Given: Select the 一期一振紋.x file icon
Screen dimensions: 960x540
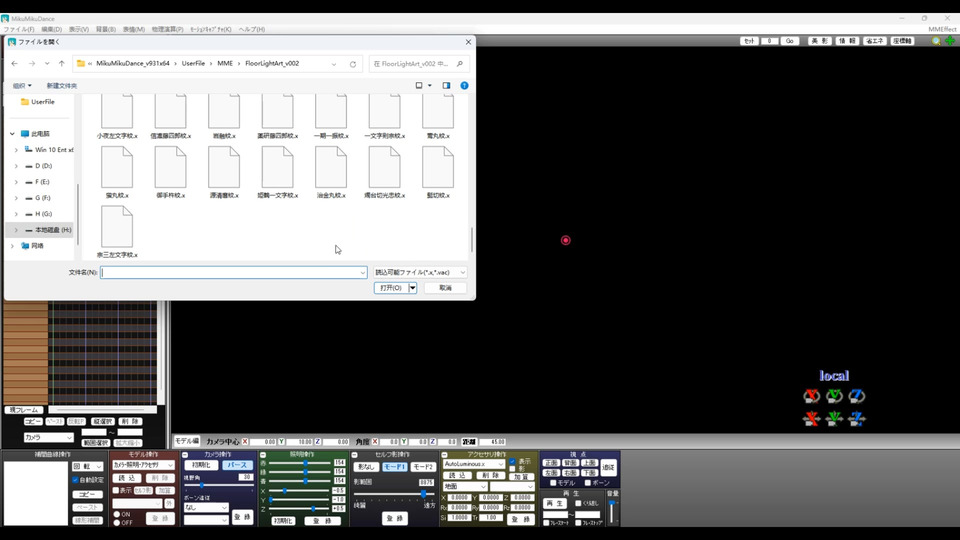Looking at the screenshot, I should tap(331, 111).
